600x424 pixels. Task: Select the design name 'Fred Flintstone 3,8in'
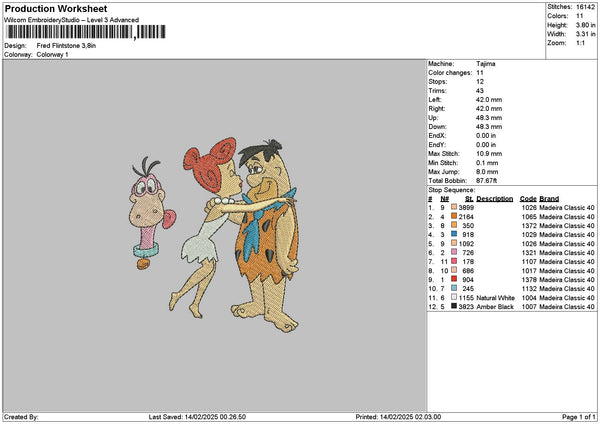(66, 46)
